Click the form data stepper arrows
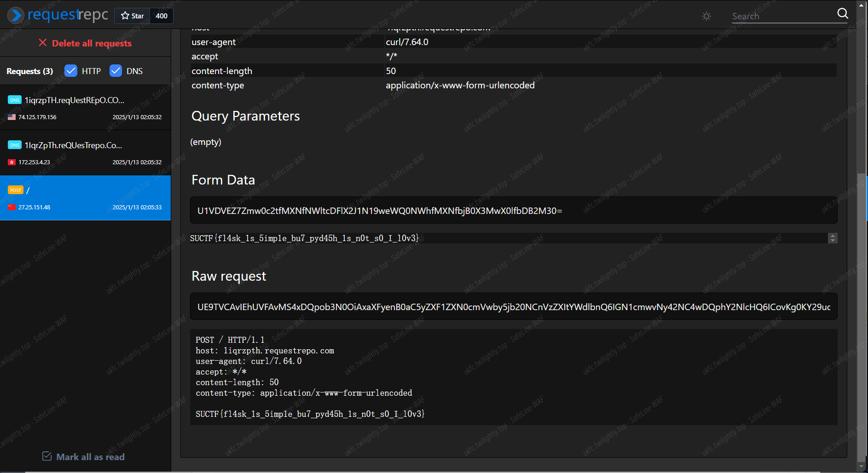This screenshot has height=473, width=868. pyautogui.click(x=832, y=238)
